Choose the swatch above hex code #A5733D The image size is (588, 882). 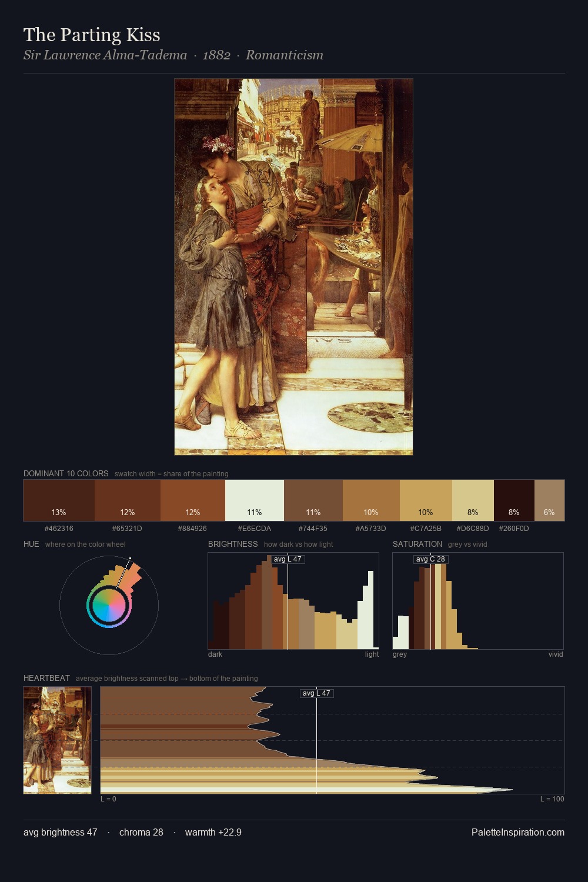(371, 500)
